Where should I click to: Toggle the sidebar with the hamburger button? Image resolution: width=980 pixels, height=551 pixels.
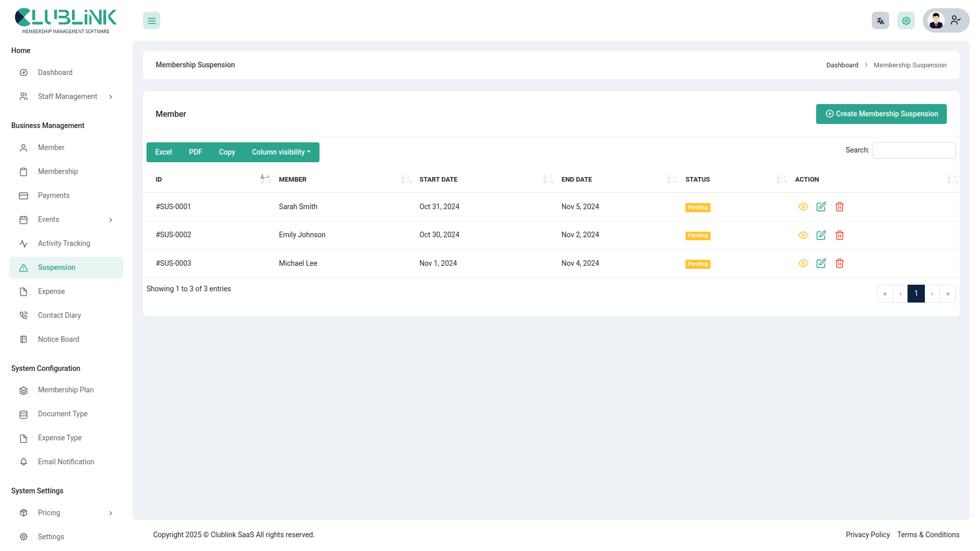(151, 20)
